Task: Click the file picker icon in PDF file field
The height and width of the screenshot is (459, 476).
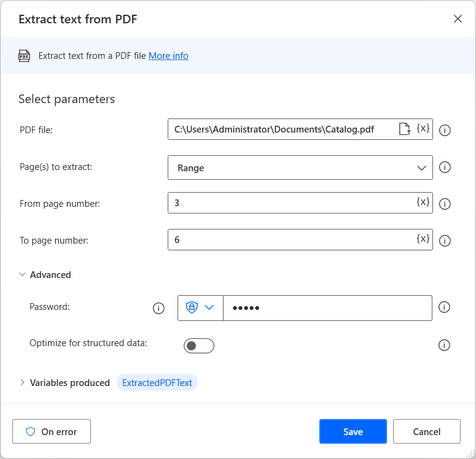Action: [x=405, y=129]
